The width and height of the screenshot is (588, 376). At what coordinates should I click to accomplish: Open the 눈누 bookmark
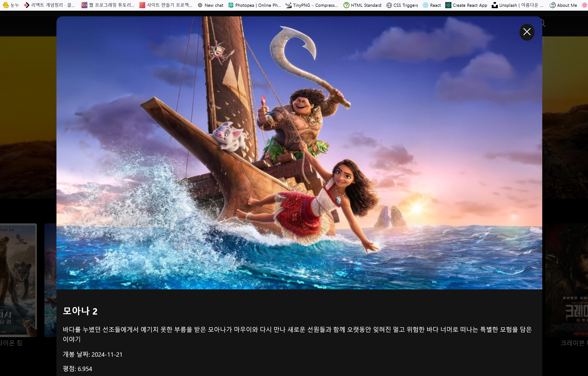11,5
